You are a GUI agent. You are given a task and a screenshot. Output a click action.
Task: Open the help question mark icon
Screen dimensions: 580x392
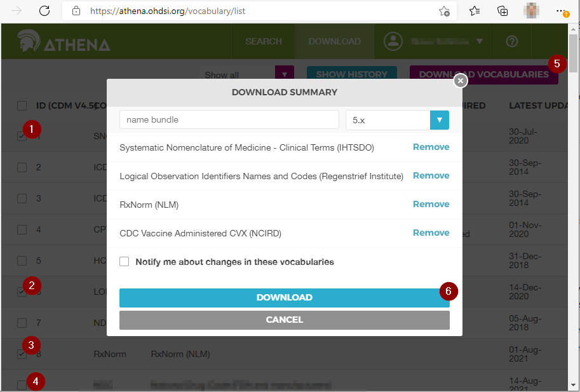click(x=512, y=41)
